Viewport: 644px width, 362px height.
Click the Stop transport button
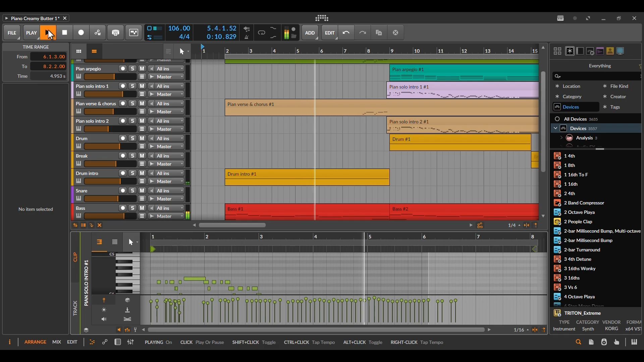[65, 33]
